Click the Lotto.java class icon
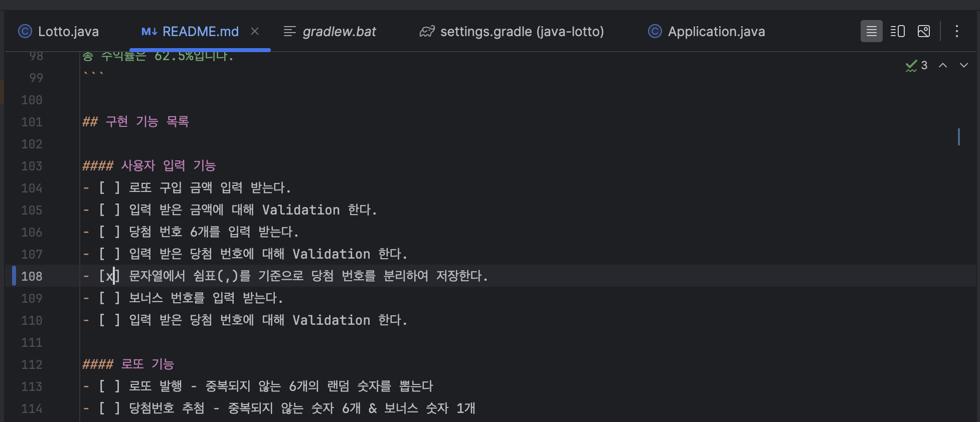The image size is (980, 422). click(x=25, y=32)
